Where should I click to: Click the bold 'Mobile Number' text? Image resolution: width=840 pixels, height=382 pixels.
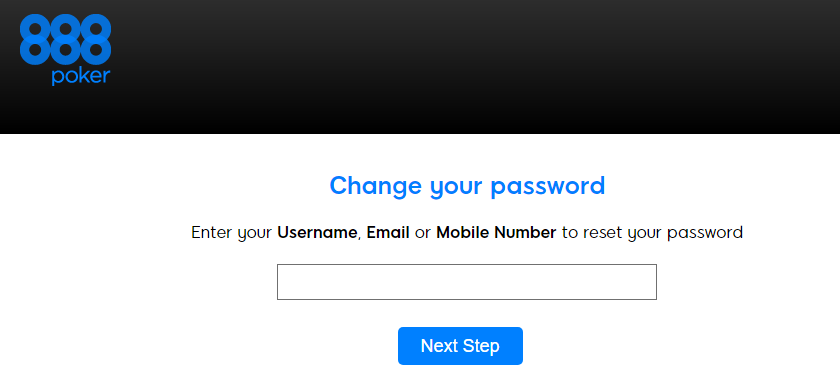click(x=496, y=233)
